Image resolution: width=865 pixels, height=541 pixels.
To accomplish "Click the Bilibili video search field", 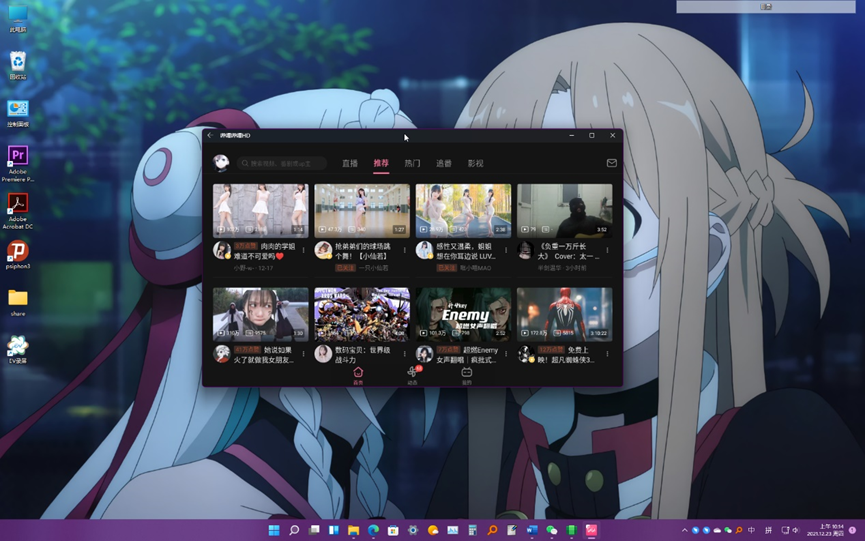I will pyautogui.click(x=282, y=163).
